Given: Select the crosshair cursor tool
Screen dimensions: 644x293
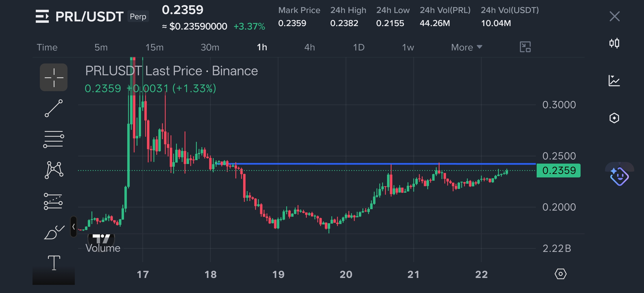Looking at the screenshot, I should tap(53, 77).
